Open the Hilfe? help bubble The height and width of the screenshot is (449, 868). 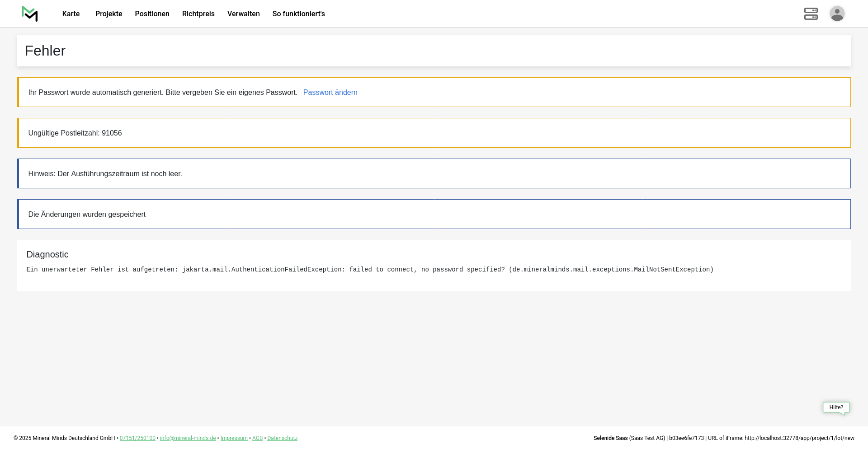point(836,407)
